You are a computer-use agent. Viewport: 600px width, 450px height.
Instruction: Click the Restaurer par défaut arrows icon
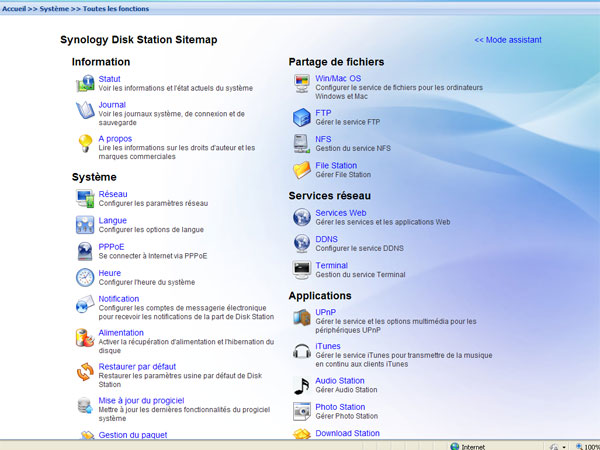(x=85, y=372)
